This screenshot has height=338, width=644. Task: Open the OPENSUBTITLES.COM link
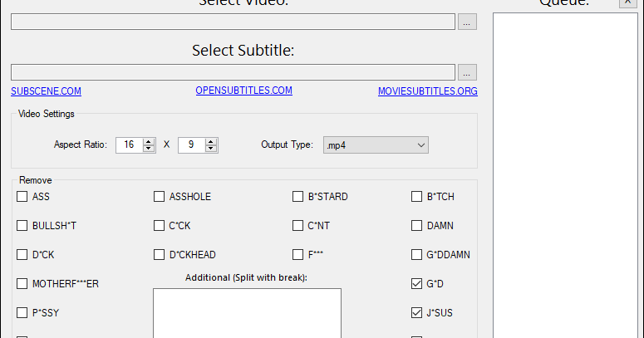click(x=243, y=91)
